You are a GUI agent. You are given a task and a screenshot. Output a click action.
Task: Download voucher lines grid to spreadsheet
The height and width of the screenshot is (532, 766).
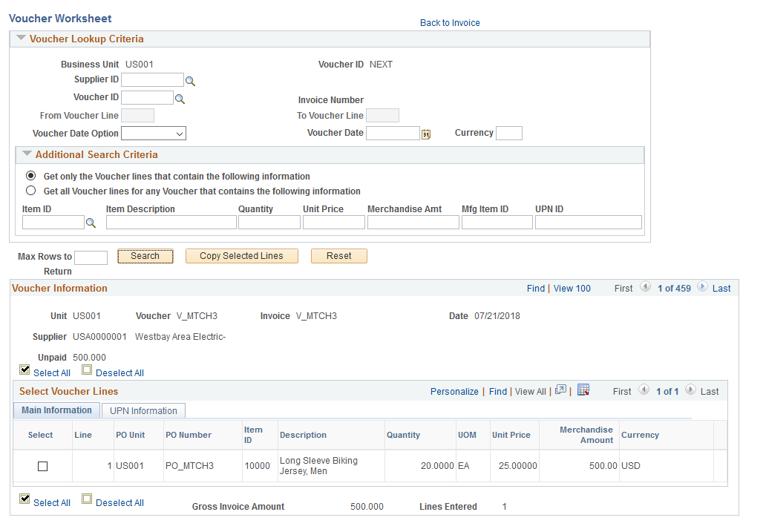(x=583, y=390)
